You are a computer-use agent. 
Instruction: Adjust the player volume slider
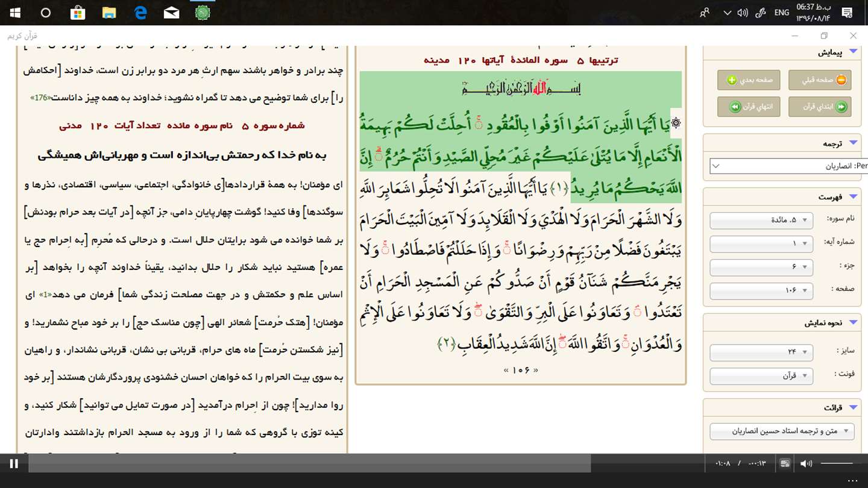click(x=837, y=463)
